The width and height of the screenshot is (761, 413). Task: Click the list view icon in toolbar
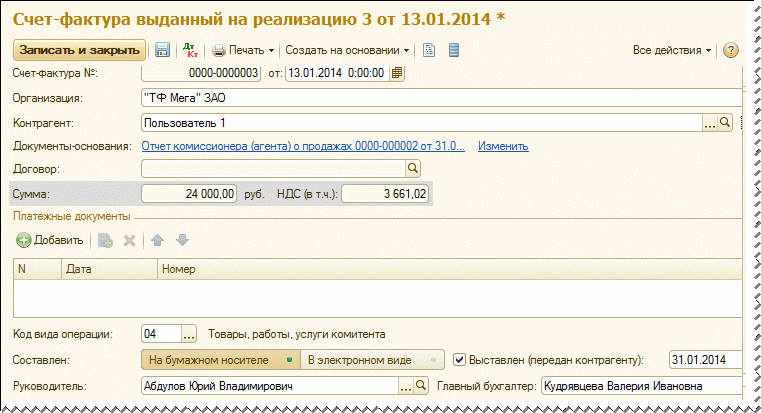[x=454, y=50]
